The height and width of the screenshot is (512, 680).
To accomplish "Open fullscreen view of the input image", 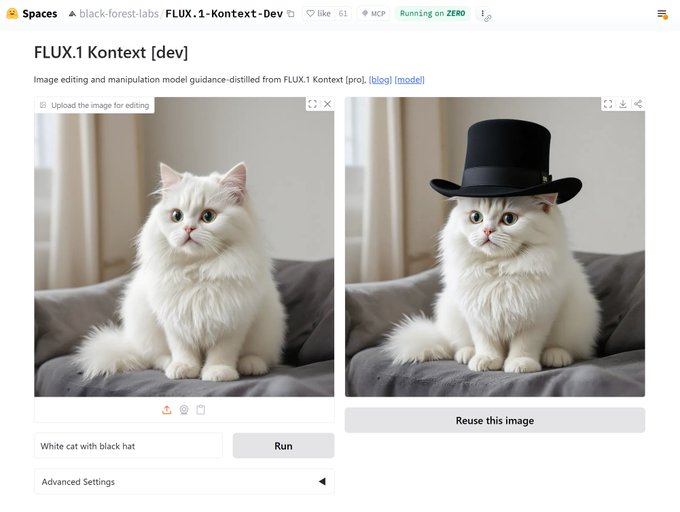I will (312, 104).
